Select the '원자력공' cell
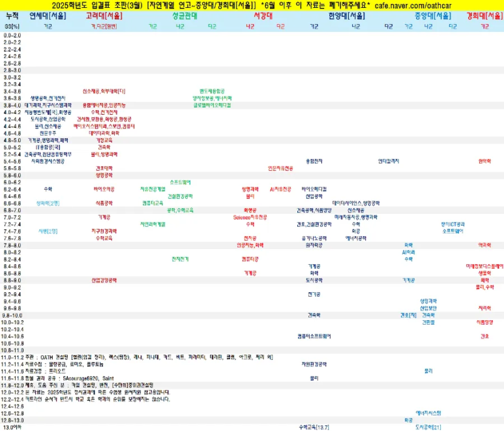Screen dimensions: 504x431 click(314, 245)
